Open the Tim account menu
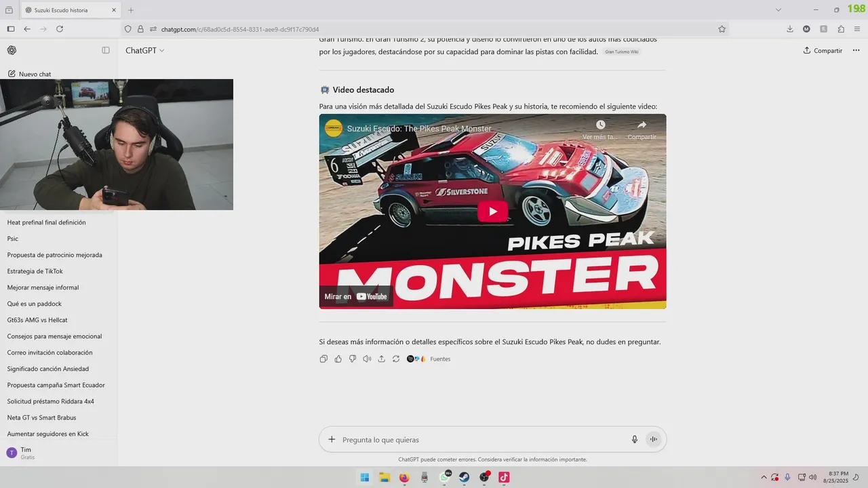 click(x=58, y=453)
